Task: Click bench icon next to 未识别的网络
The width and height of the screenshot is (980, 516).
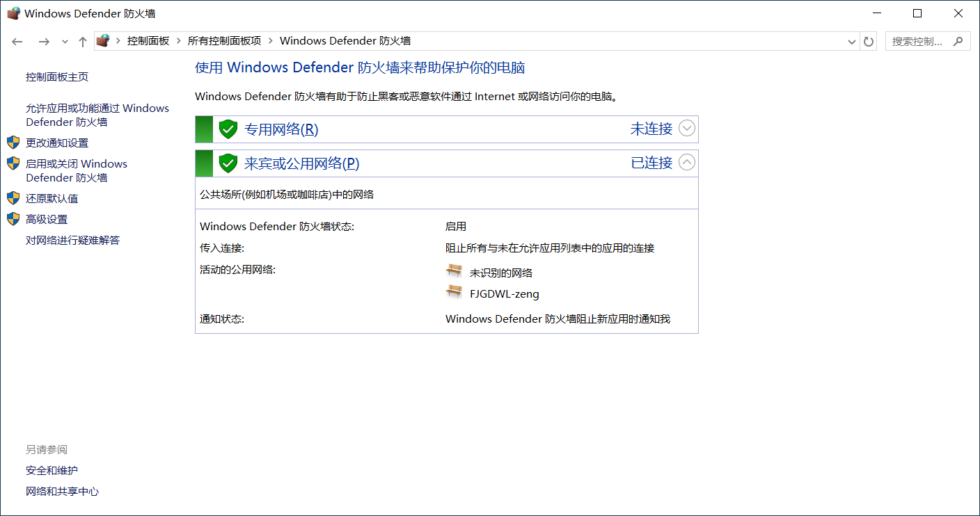Action: [455, 271]
